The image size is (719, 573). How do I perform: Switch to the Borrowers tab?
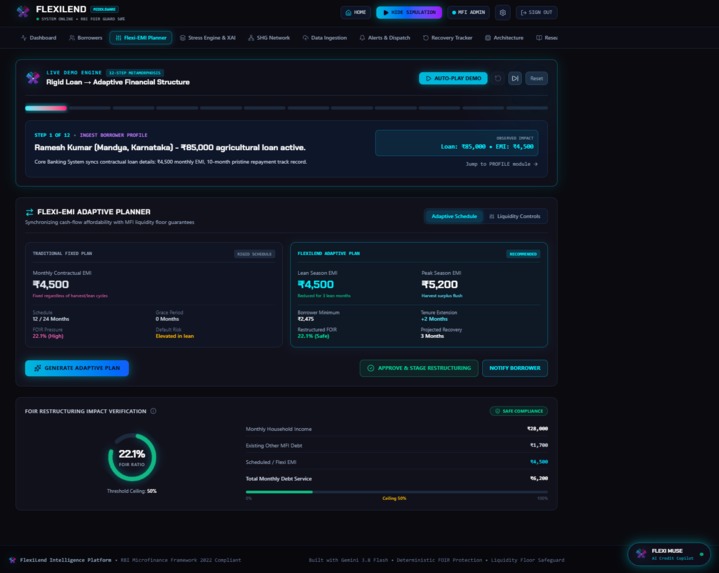coord(85,38)
